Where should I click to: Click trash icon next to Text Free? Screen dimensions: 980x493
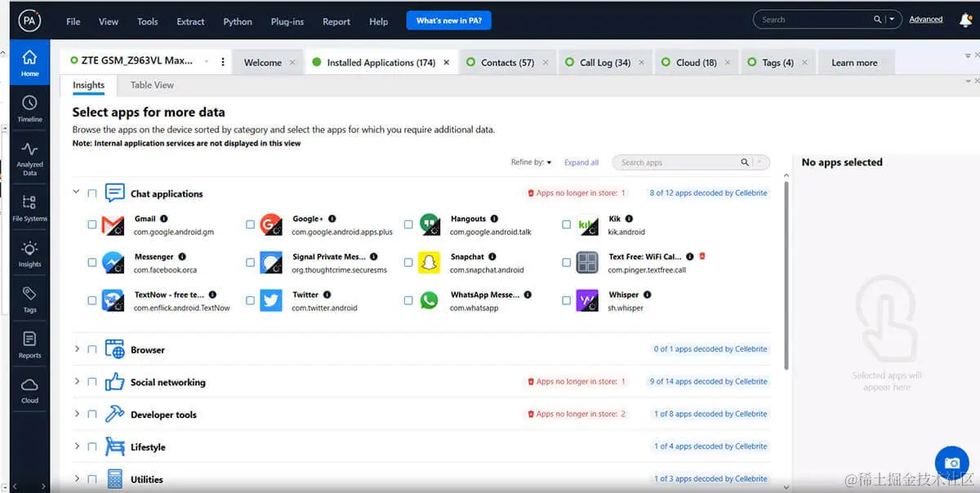(702, 256)
